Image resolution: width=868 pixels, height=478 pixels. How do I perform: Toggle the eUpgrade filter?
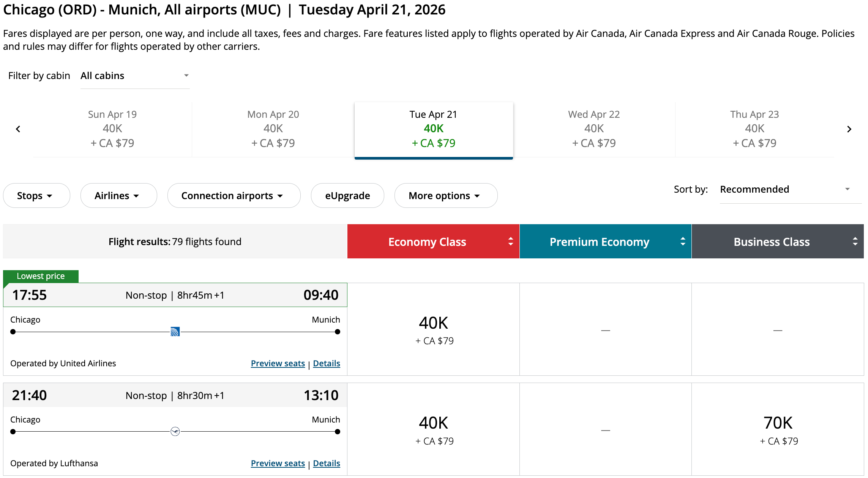(347, 196)
